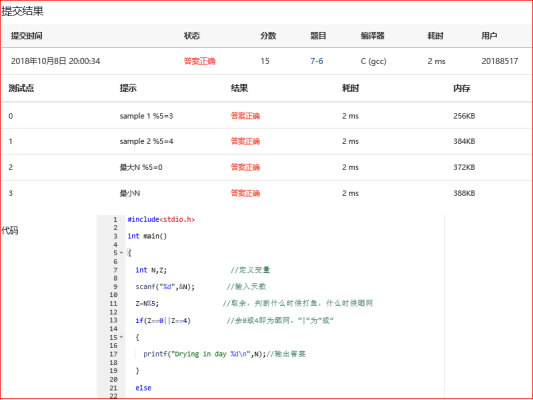Click 答案正确 result for test point 2
533x400 pixels.
[245, 167]
